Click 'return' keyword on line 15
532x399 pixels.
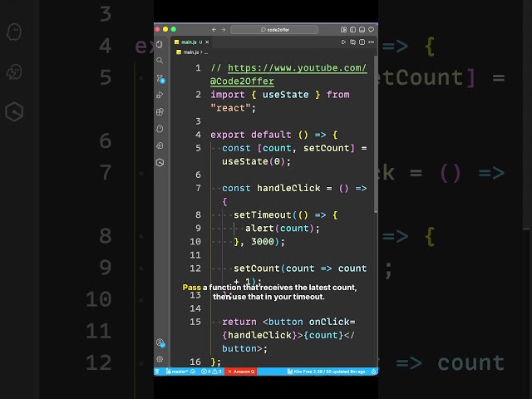coord(239,322)
